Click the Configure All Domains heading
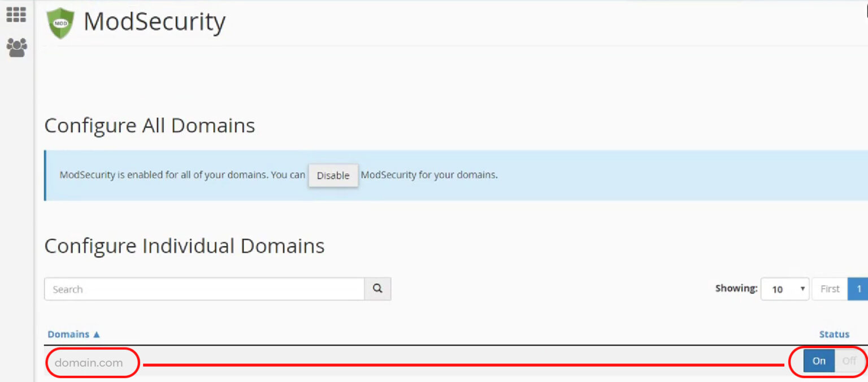Image resolution: width=868 pixels, height=382 pixels. 150,125
